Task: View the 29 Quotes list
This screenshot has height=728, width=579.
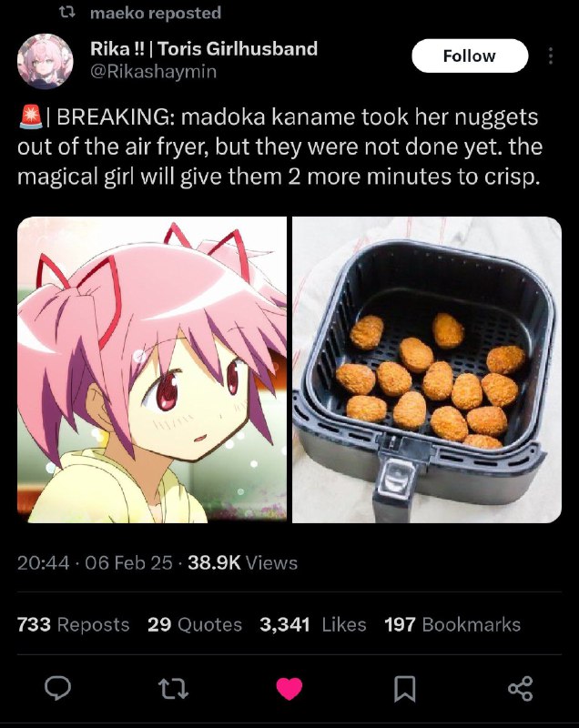Action: point(195,624)
